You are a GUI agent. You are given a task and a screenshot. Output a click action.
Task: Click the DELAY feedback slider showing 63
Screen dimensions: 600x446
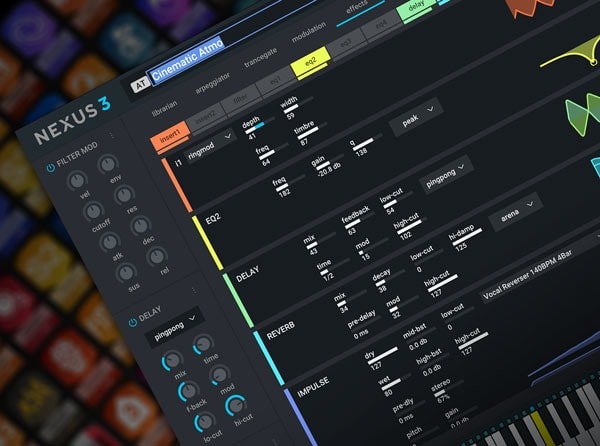coord(360,219)
